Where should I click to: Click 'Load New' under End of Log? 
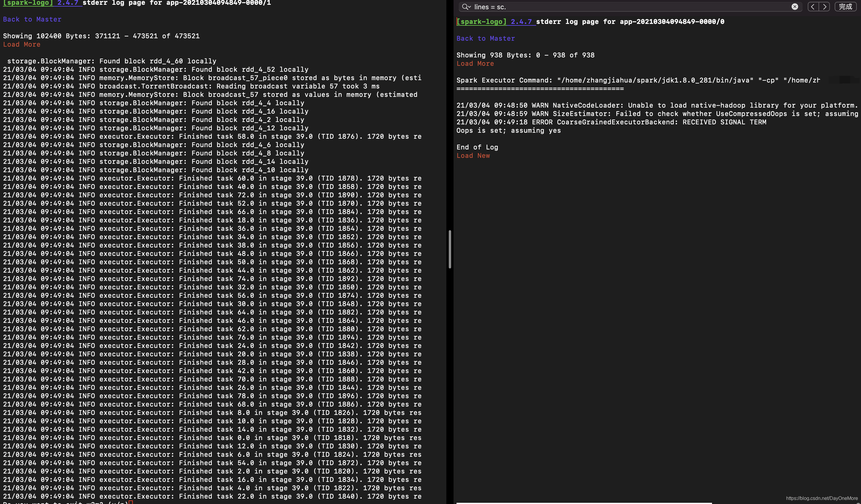[x=473, y=156]
